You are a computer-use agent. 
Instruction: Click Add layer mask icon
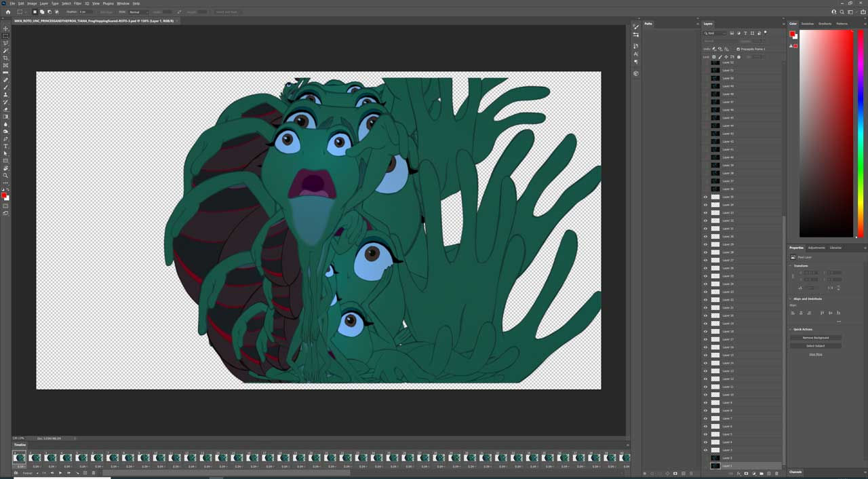click(x=746, y=474)
